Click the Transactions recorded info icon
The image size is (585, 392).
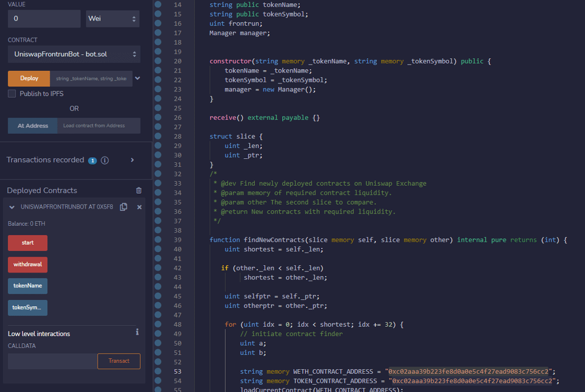(105, 161)
